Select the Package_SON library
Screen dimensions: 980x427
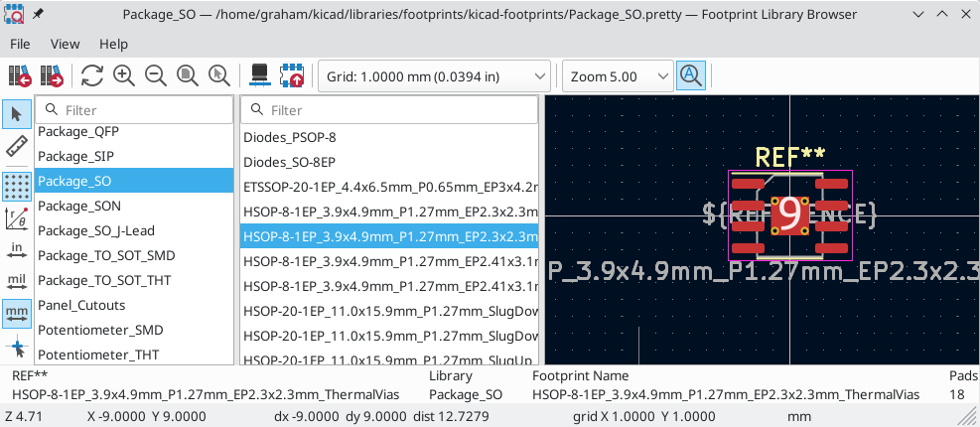point(134,206)
